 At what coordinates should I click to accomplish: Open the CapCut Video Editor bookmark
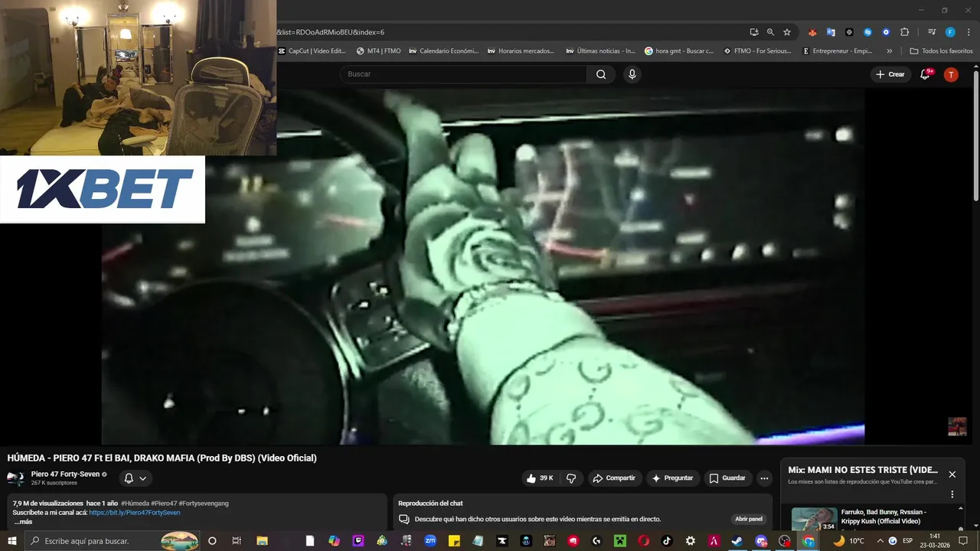pos(312,51)
